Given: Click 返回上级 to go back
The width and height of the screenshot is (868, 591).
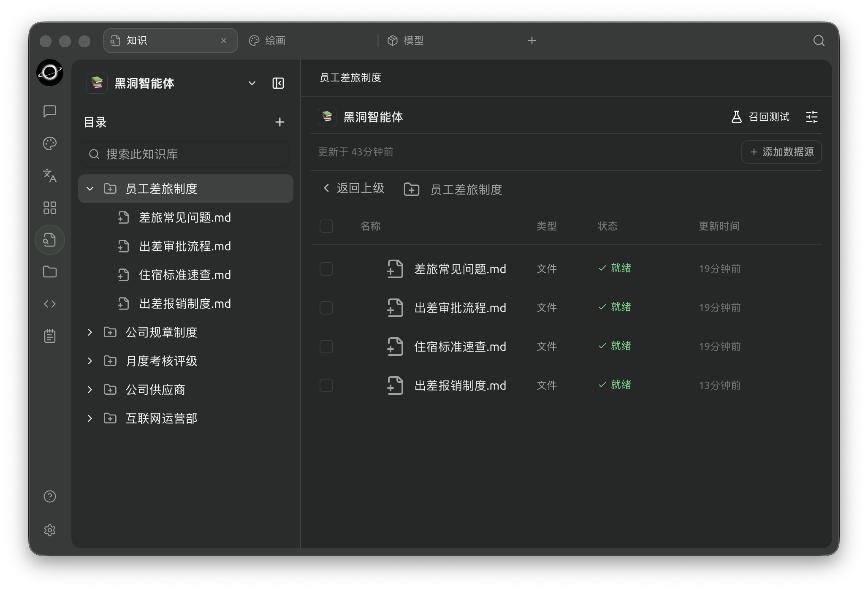Looking at the screenshot, I should point(354,188).
